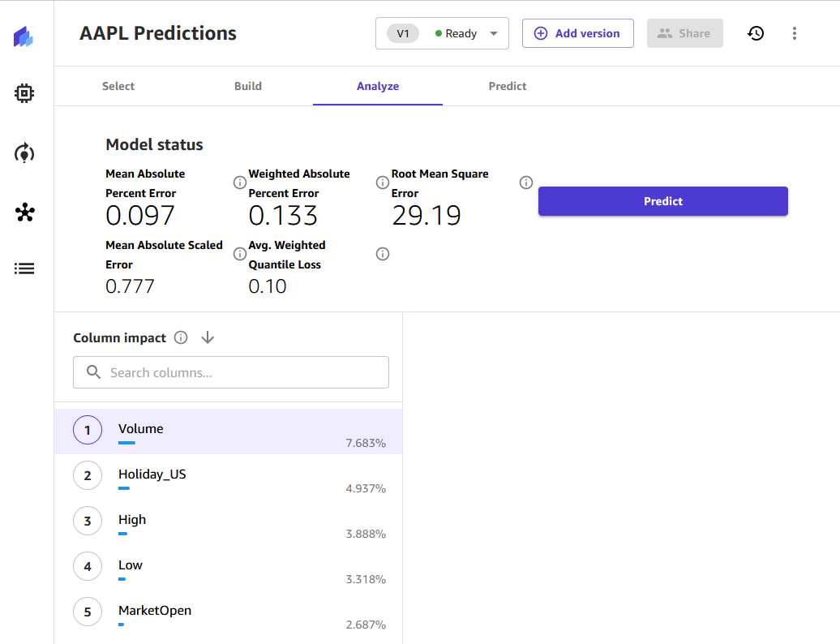Click the rank 5 circle badge
This screenshot has width=840, height=644.
(88, 612)
